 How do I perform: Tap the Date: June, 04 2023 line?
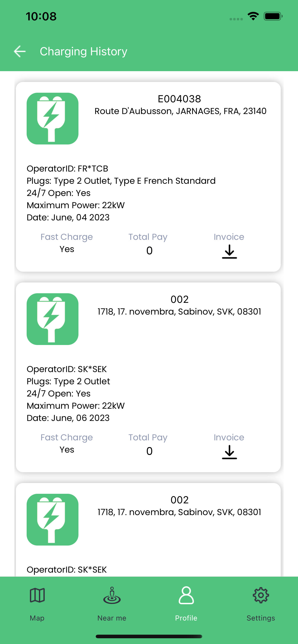point(68,218)
